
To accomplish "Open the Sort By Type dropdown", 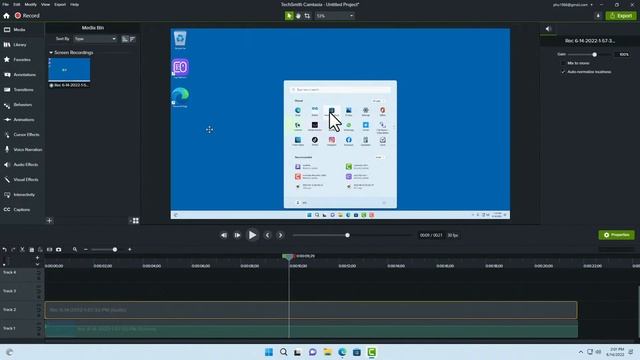I will pos(95,39).
